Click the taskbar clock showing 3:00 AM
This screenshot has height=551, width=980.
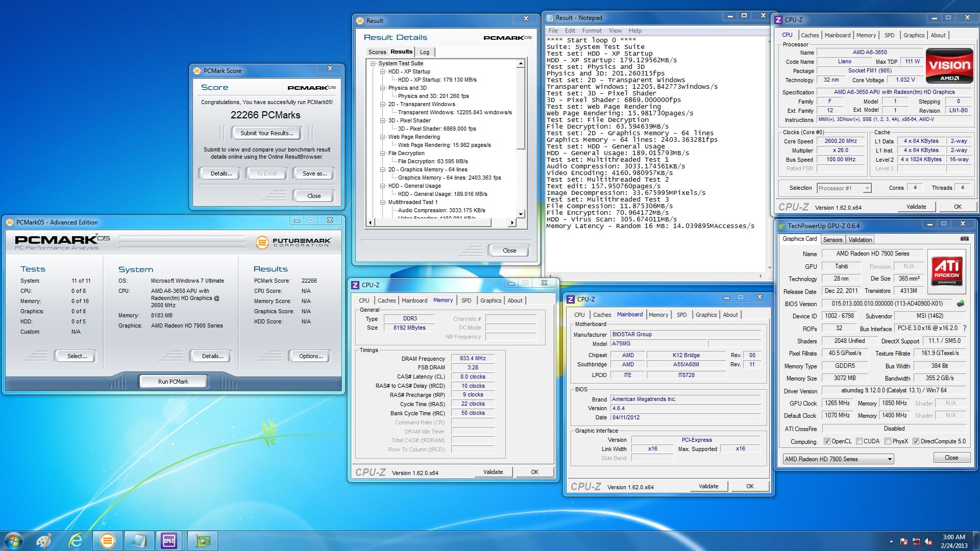click(953, 541)
